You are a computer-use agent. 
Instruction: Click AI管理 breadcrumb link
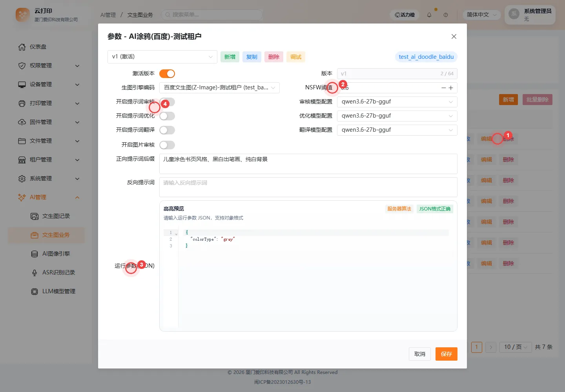pos(108,15)
